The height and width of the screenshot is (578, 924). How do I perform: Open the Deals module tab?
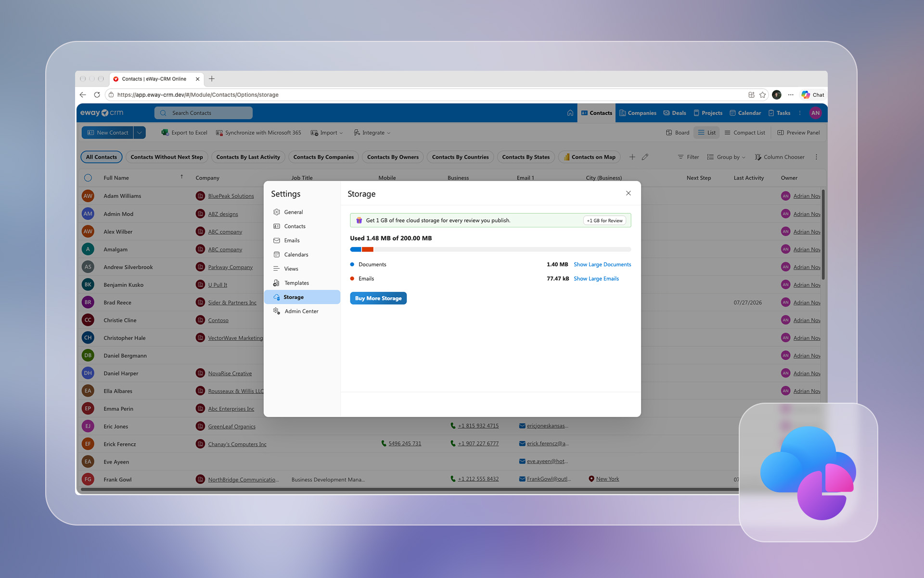pos(675,113)
